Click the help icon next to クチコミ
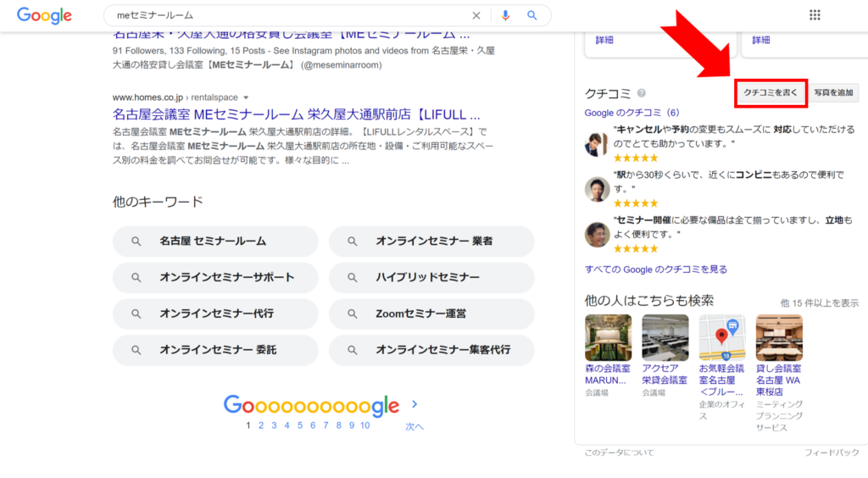The height and width of the screenshot is (478, 868). 641,93
